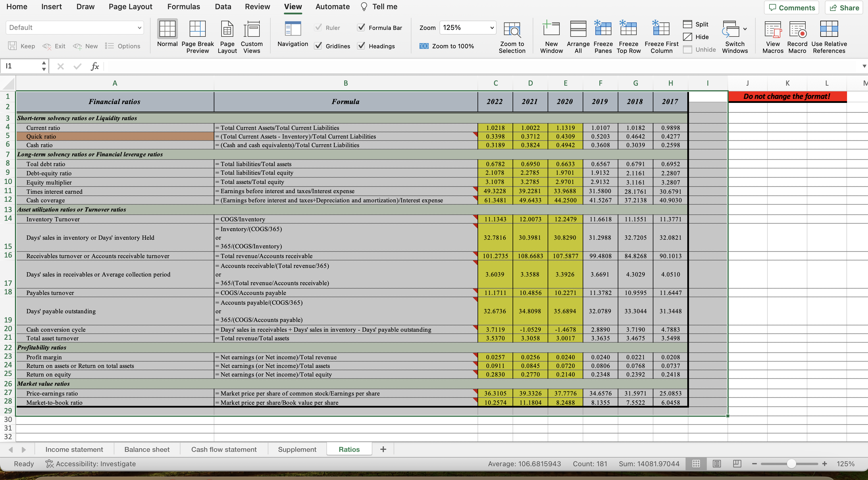This screenshot has height=480, width=868.
Task: Click zoom out minus button
Action: (x=755, y=464)
